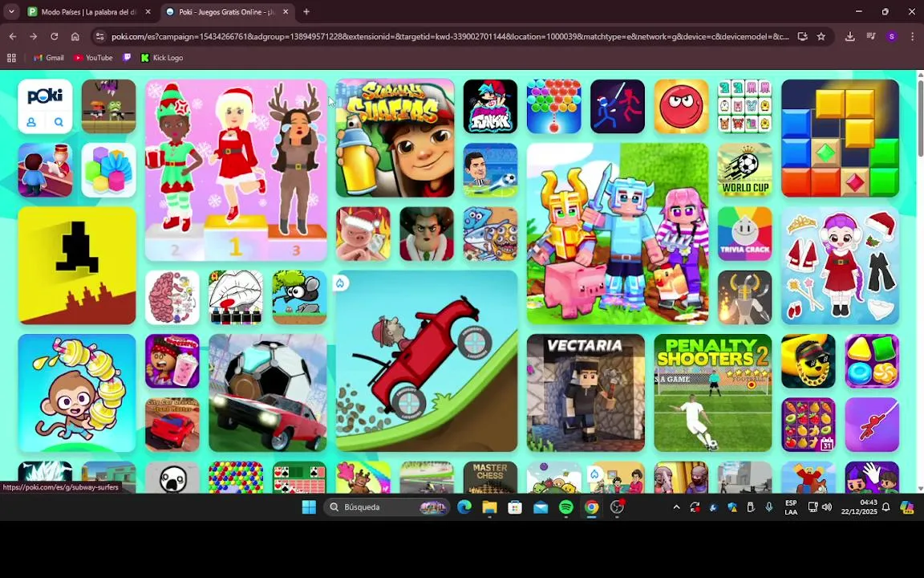Bookmark this page with the star icon
Screen dimensions: 924x578
(821, 37)
